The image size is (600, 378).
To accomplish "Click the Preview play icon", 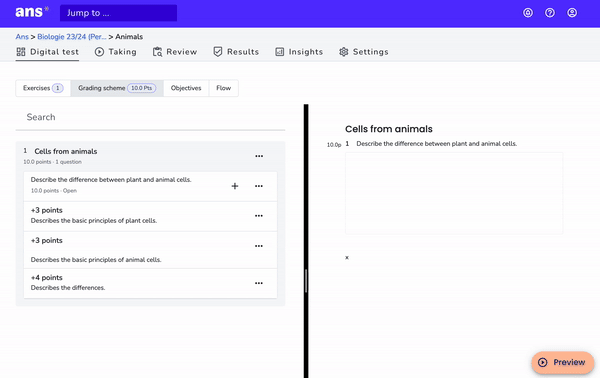I will pos(543,362).
